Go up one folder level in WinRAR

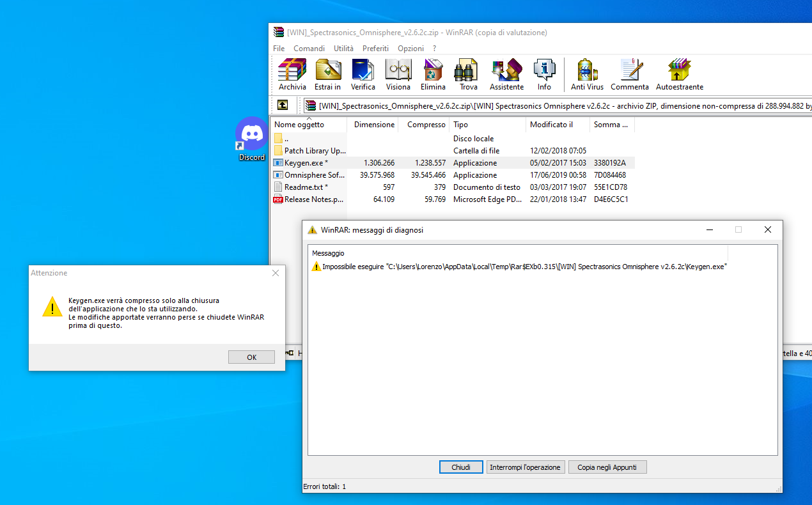[282, 105]
